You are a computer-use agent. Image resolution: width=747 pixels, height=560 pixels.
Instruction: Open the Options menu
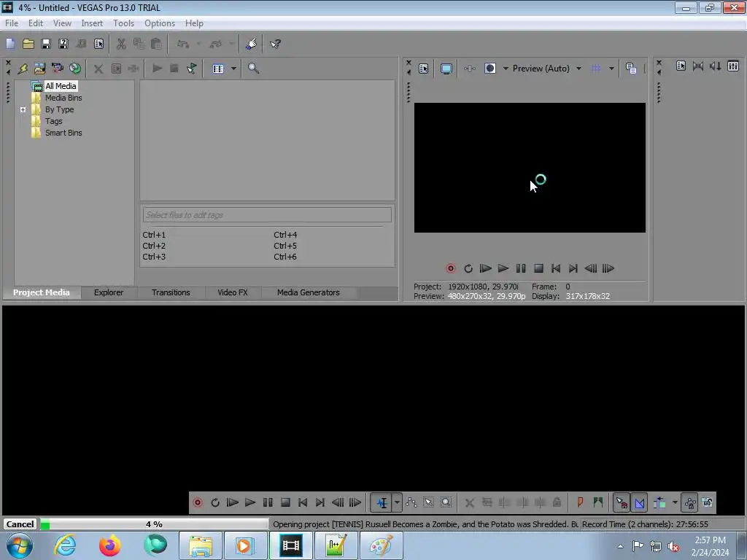(160, 23)
